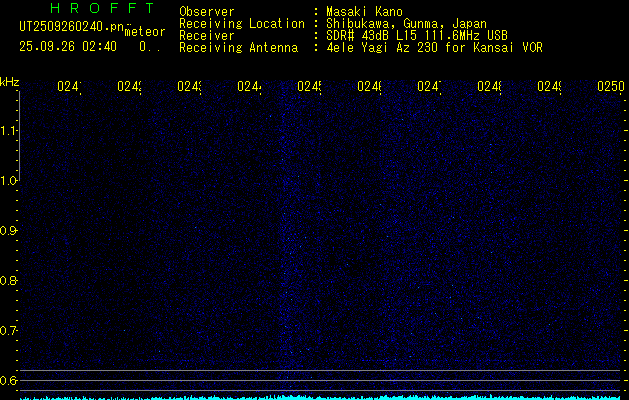The image size is (629, 400).
Task: Click the 4ele Yagi Az 230 antenna text
Action: pyautogui.click(x=434, y=48)
